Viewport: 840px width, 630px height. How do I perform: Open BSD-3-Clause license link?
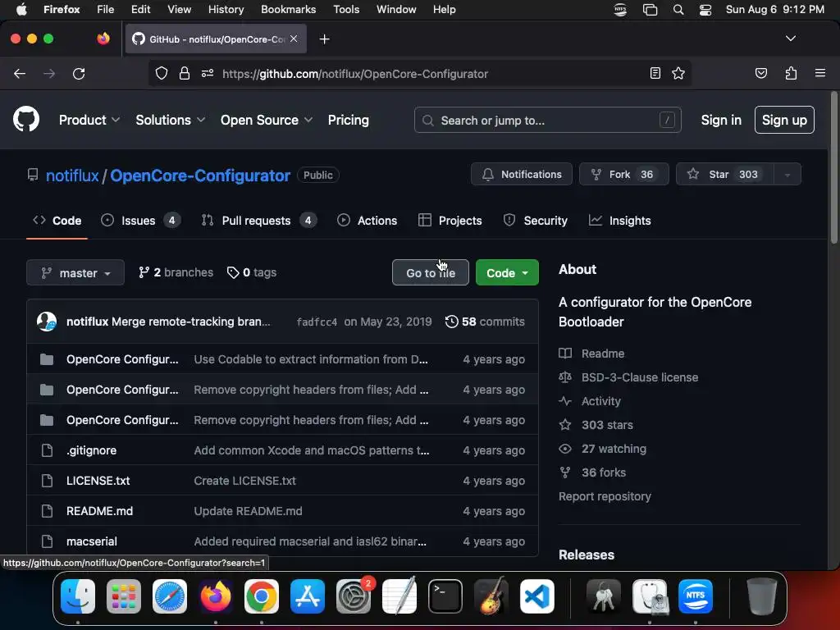640,377
